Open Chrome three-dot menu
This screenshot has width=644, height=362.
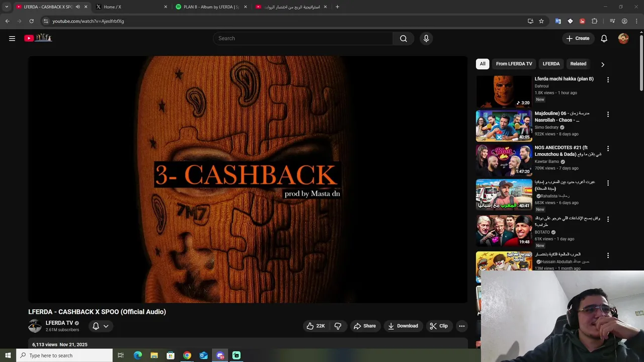[636, 21]
